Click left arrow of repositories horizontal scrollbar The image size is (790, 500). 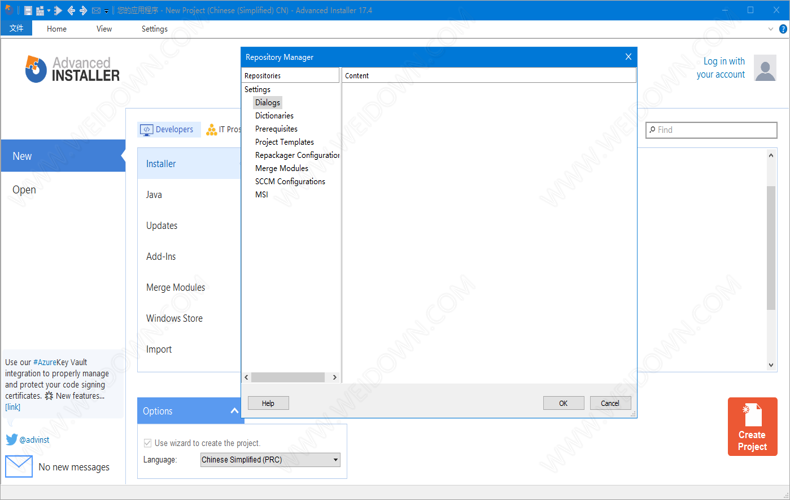[246, 377]
